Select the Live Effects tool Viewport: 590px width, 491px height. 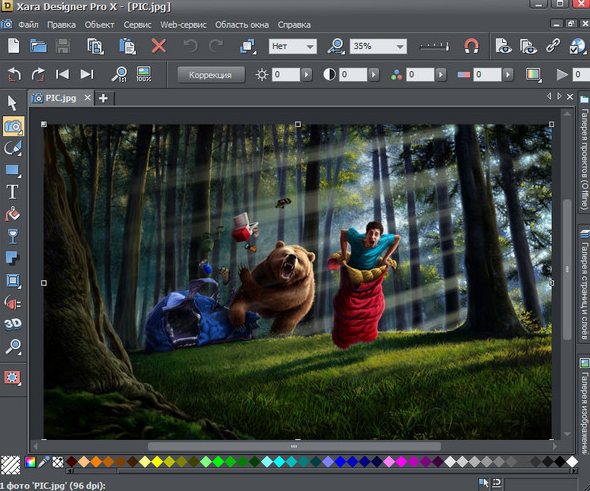click(12, 377)
